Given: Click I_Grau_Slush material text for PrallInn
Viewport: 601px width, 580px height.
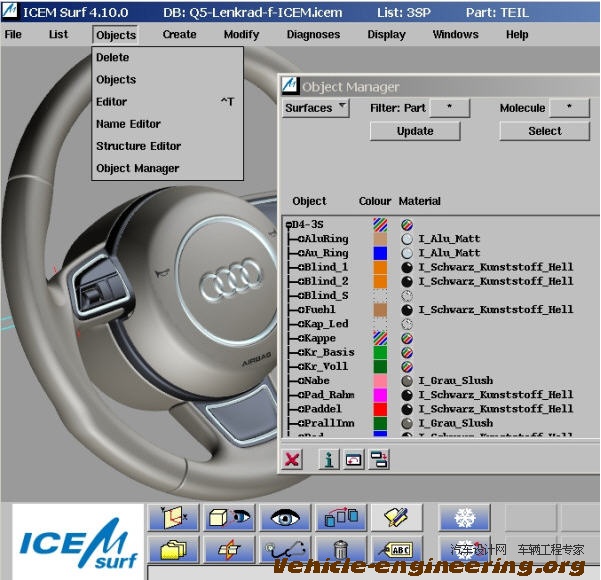Looking at the screenshot, I should 456,423.
